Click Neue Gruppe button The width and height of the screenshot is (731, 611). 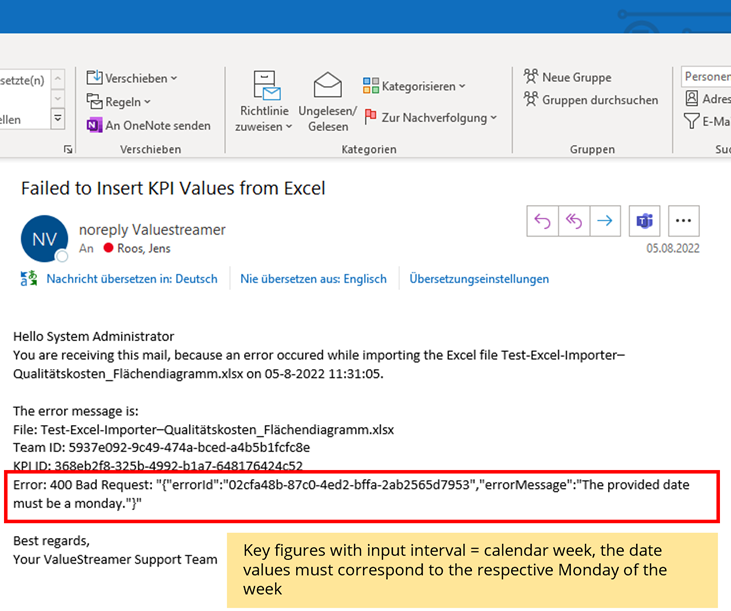click(x=567, y=77)
